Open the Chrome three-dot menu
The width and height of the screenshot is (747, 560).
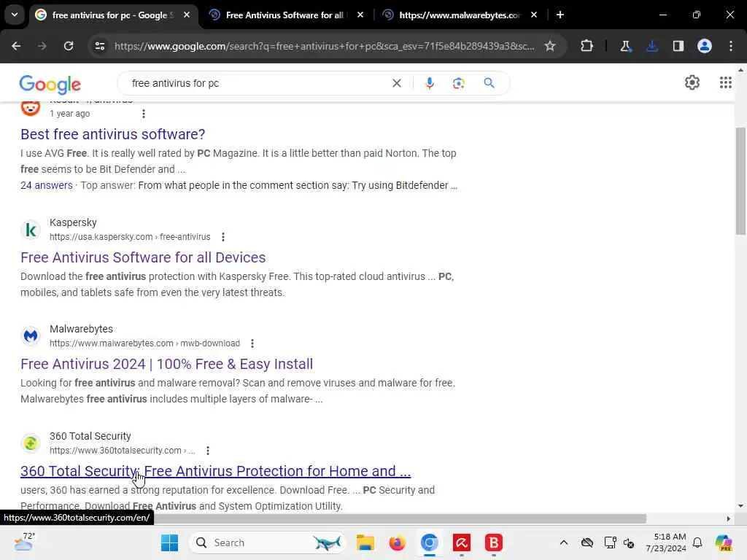(731, 46)
